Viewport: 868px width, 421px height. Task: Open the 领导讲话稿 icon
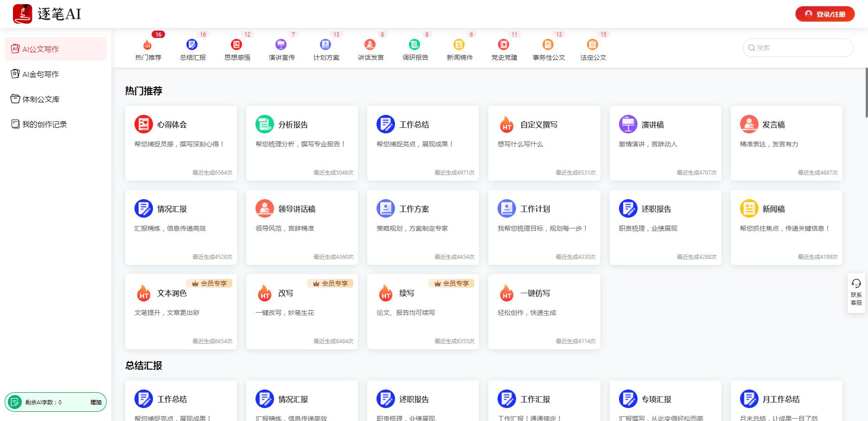(264, 208)
